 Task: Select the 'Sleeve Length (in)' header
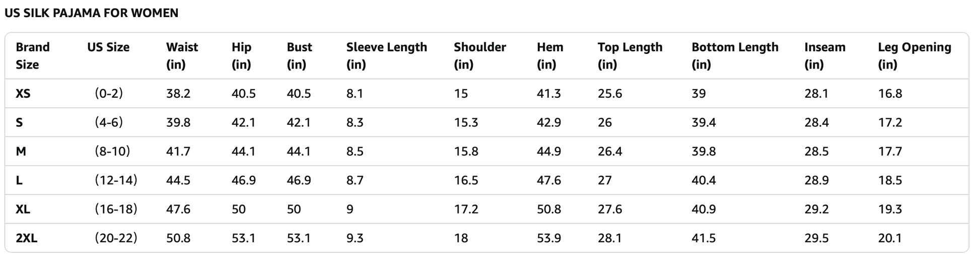[386, 55]
